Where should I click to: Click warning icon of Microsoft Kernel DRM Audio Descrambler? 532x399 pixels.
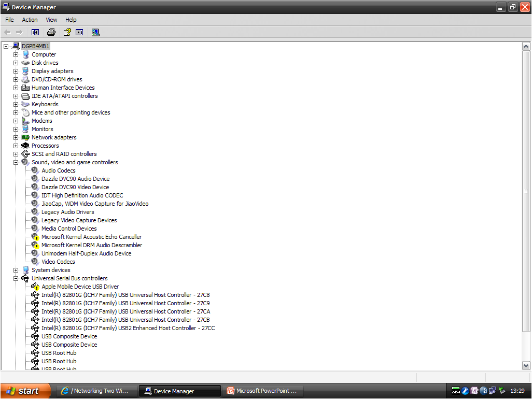point(35,245)
